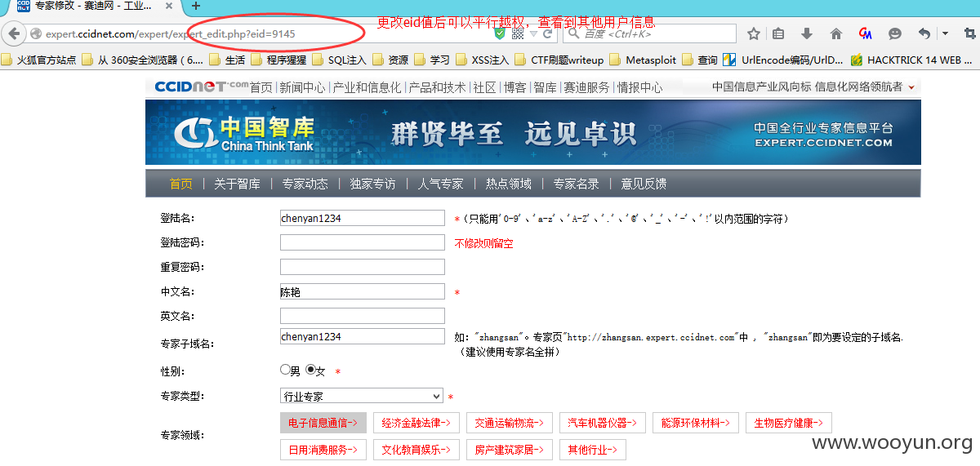Viewport: 980px width, 466px height.
Task: Expand the 能源环保材料 field category
Action: (695, 423)
